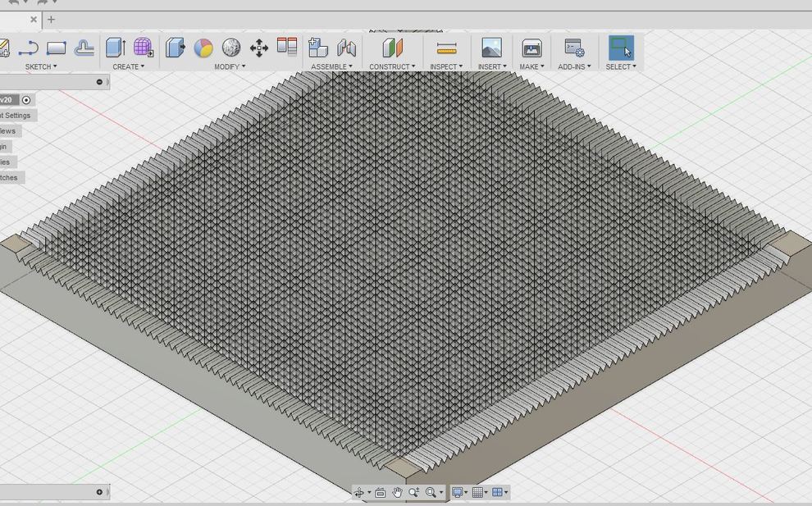Click the Insert image icon

point(491,48)
